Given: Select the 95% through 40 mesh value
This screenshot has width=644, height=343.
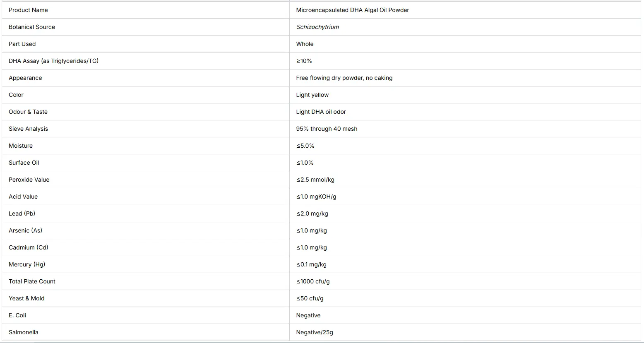Looking at the screenshot, I should click(x=327, y=129).
